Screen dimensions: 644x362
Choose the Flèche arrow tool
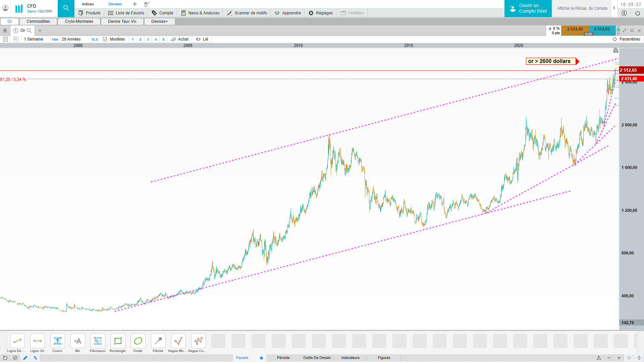tap(158, 341)
